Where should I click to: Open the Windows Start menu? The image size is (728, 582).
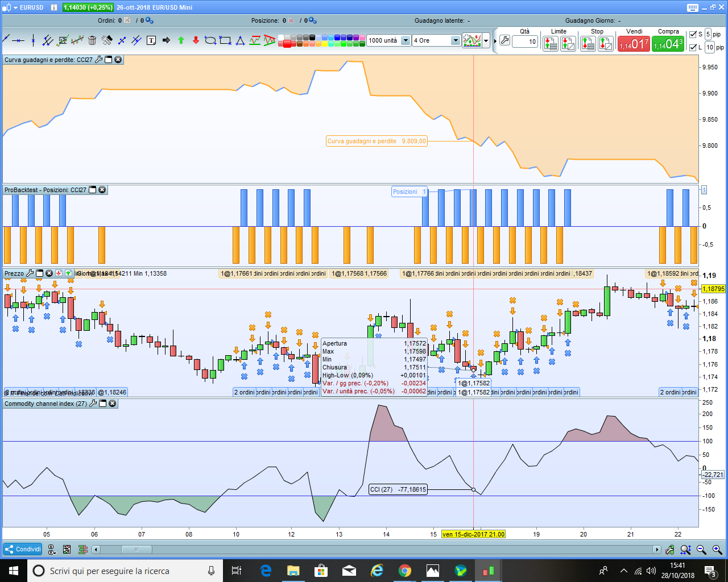[x=13, y=571]
